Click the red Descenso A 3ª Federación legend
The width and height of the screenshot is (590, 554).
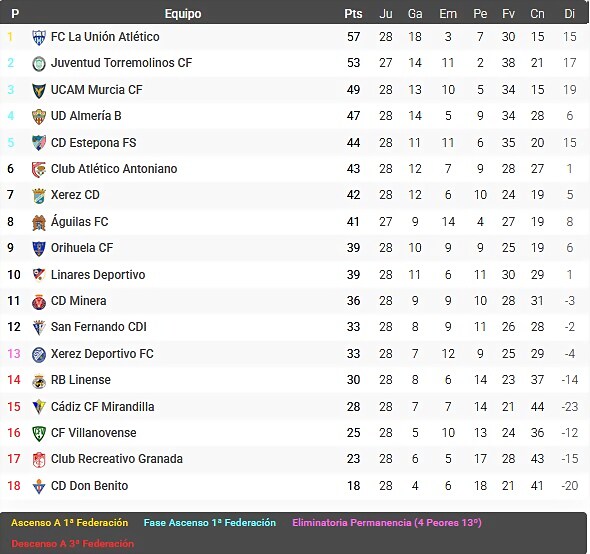click(x=73, y=543)
